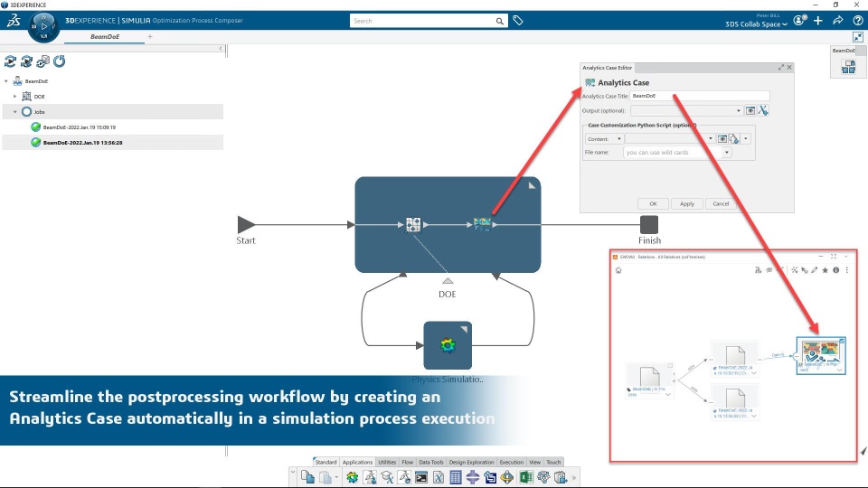Click the pencil edit icon in the Relations window
868x488 pixels.
pyautogui.click(x=815, y=270)
